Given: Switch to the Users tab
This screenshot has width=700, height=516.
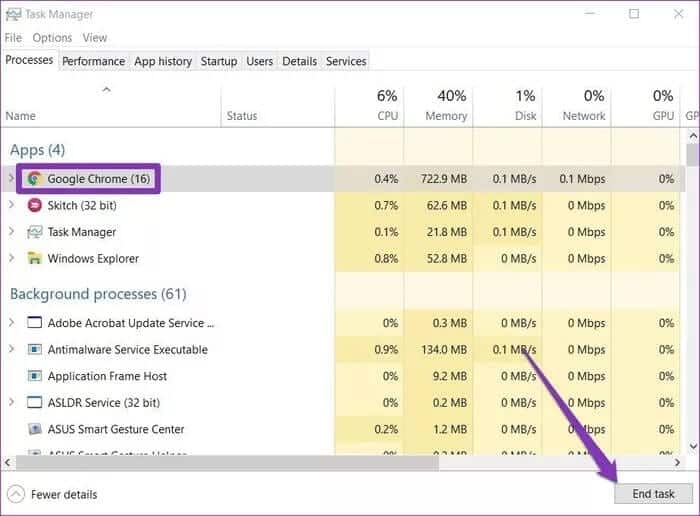Looking at the screenshot, I should (x=259, y=61).
